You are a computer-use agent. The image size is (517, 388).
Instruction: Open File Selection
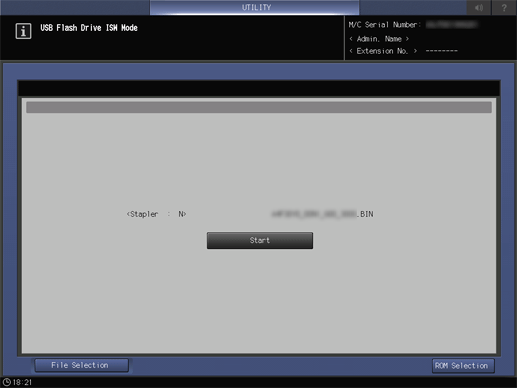[x=81, y=365]
